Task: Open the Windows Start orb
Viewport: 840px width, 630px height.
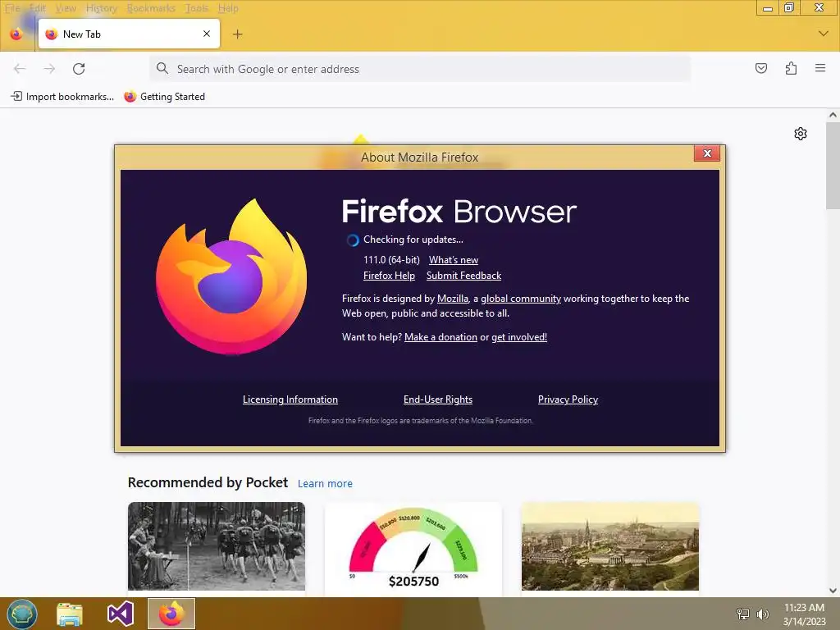Action: pyautogui.click(x=22, y=614)
